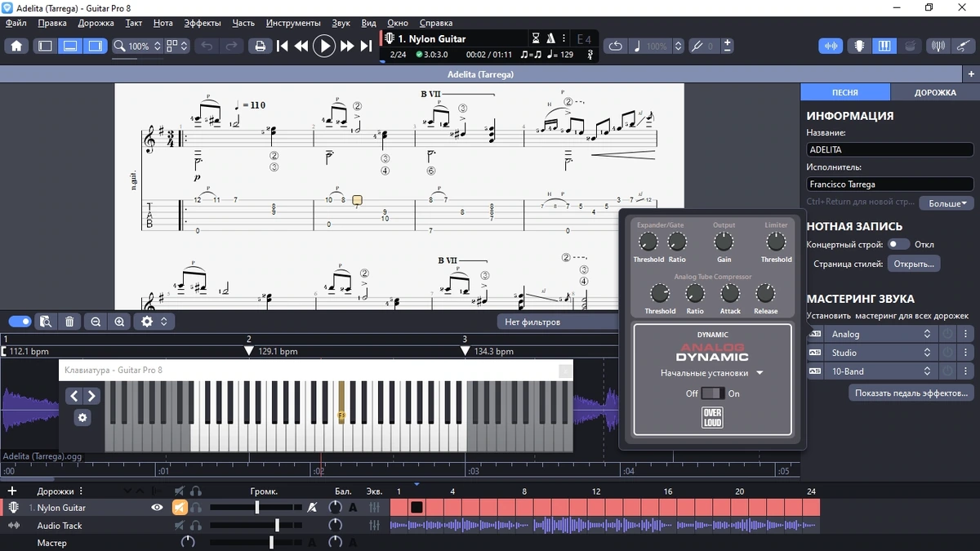The image size is (980, 551).
Task: Zoom in the audio waveform
Action: pyautogui.click(x=119, y=322)
